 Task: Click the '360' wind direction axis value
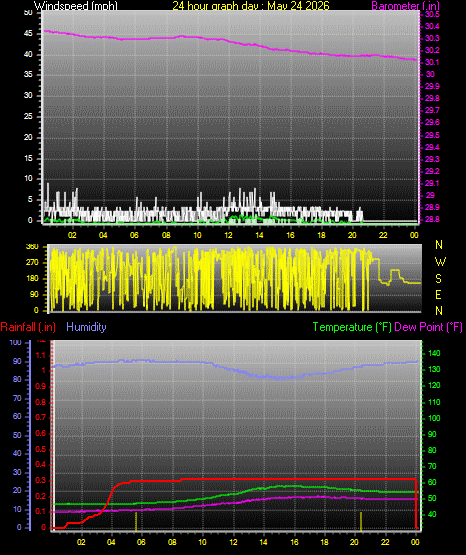[x=32, y=247]
